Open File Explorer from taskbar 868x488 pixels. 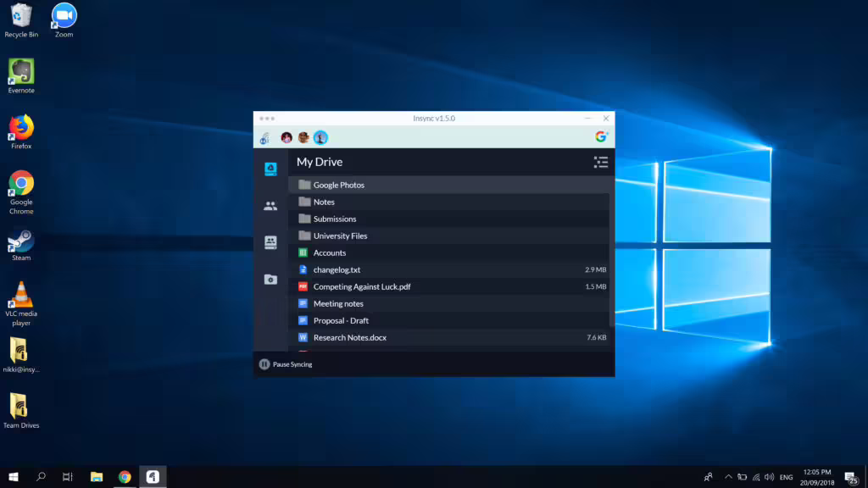(97, 477)
